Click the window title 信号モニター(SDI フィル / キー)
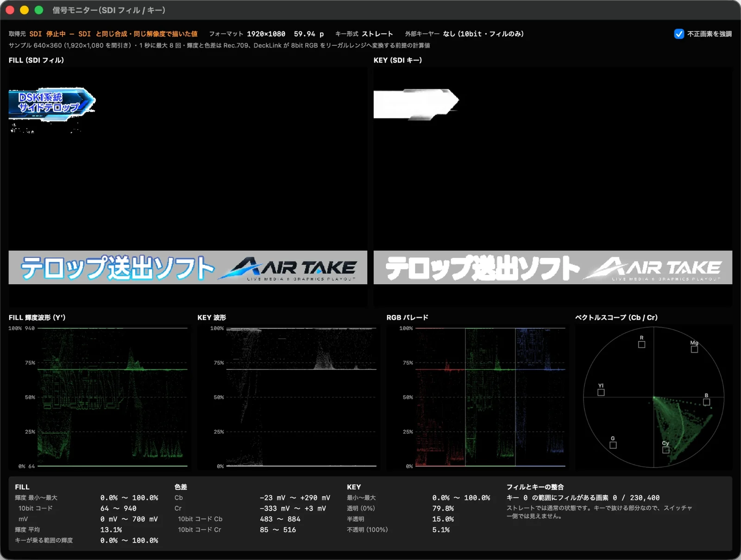 109,10
